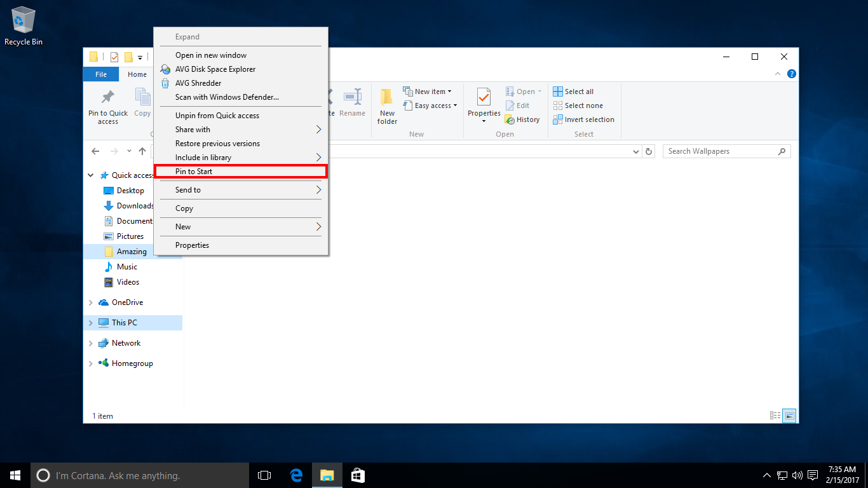This screenshot has height=488, width=868.
Task: Switch to large thumbnails view
Action: 790,416
